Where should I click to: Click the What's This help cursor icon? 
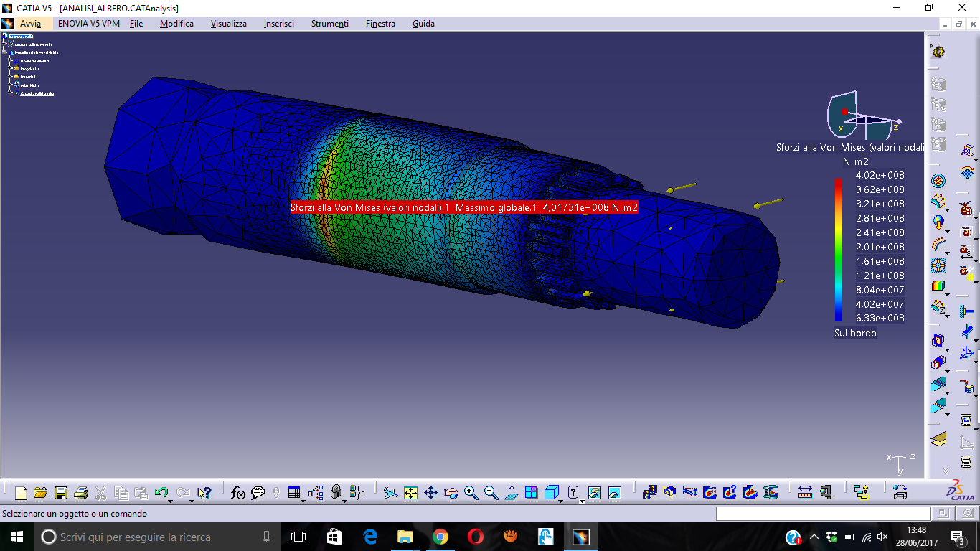coord(204,493)
